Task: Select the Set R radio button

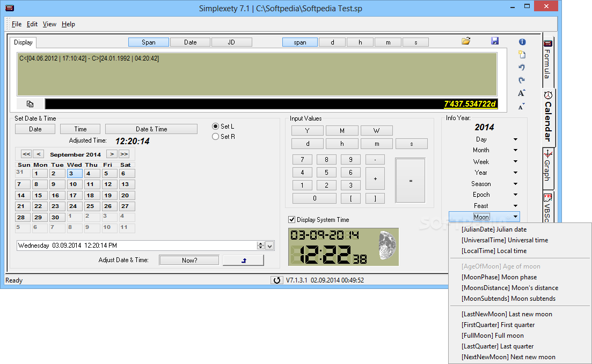Action: [216, 137]
